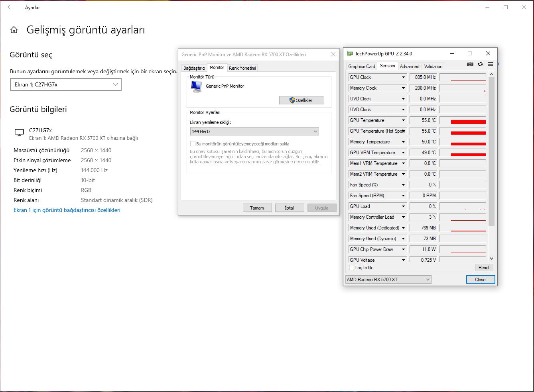
Task: Select the Monitör tab
Action: coord(217,68)
